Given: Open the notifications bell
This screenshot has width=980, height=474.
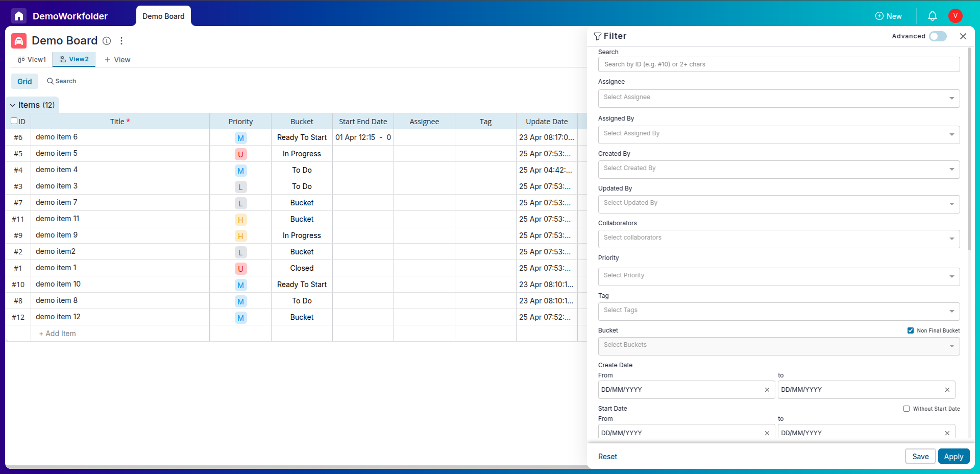Looking at the screenshot, I should click(932, 16).
